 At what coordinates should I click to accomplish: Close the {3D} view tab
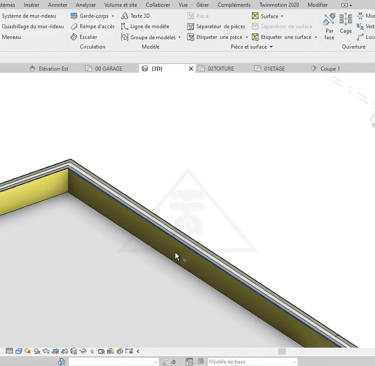pyautogui.click(x=191, y=69)
